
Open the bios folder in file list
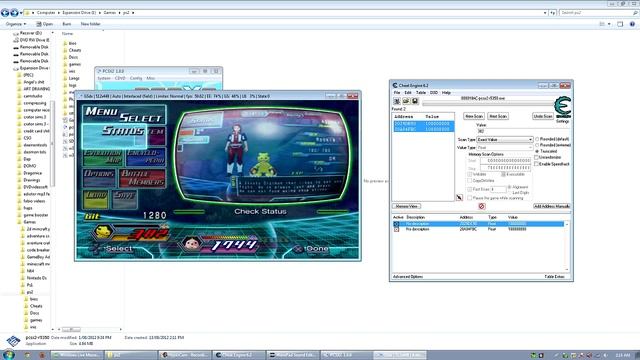point(70,43)
